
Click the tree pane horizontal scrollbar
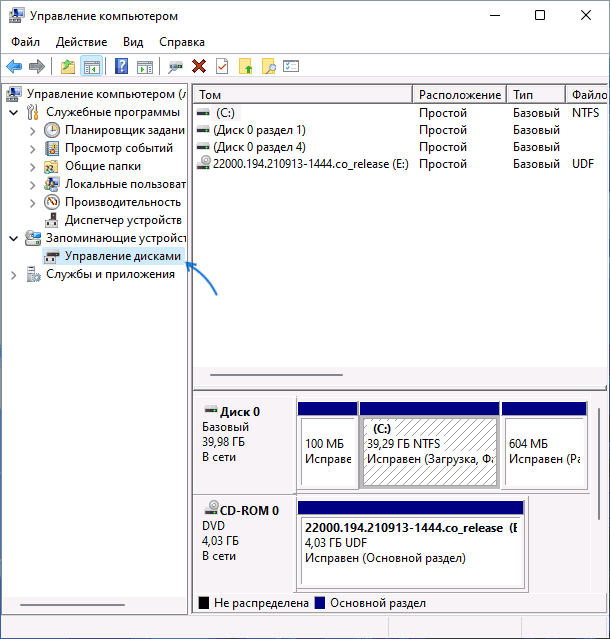click(x=72, y=605)
